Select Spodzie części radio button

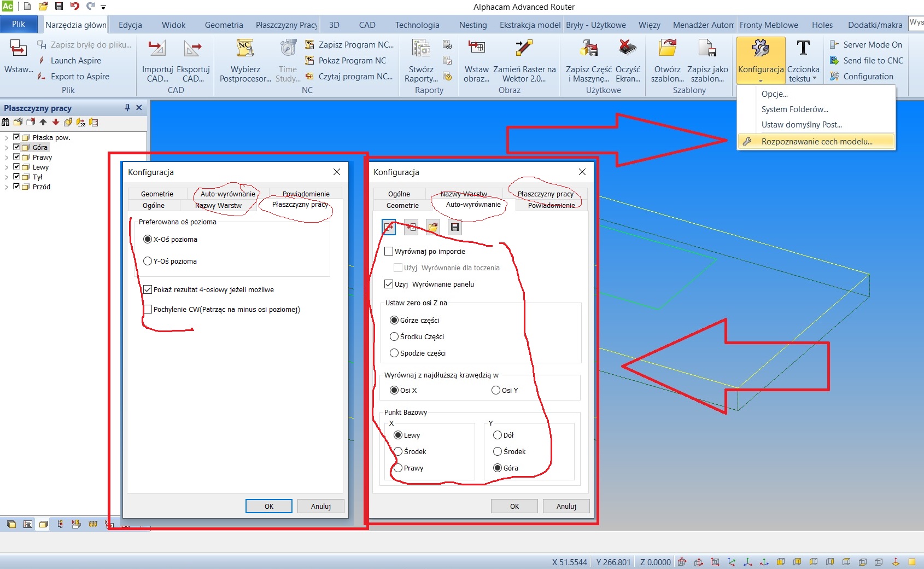click(x=394, y=353)
